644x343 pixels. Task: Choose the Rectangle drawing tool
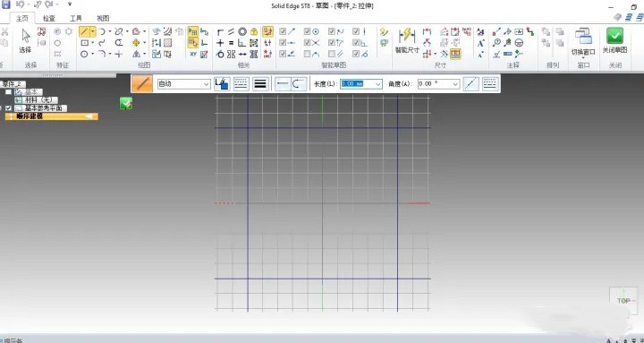85,43
